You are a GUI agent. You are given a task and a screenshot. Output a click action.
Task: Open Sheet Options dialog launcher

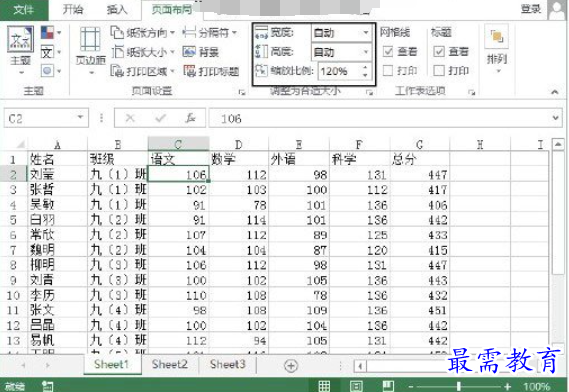click(472, 93)
